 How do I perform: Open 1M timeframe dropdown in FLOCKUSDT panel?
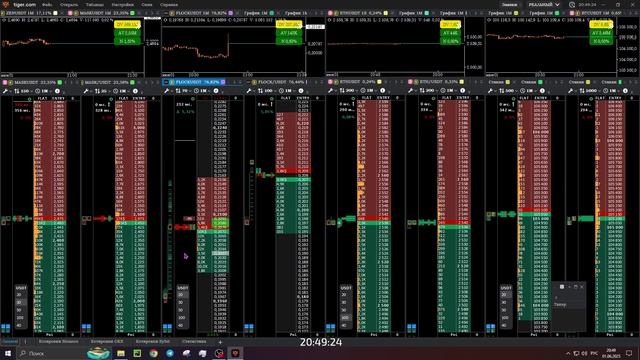coord(202,91)
